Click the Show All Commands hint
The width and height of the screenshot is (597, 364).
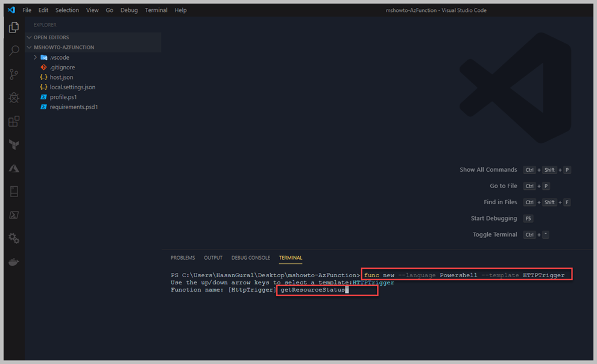[488, 169]
